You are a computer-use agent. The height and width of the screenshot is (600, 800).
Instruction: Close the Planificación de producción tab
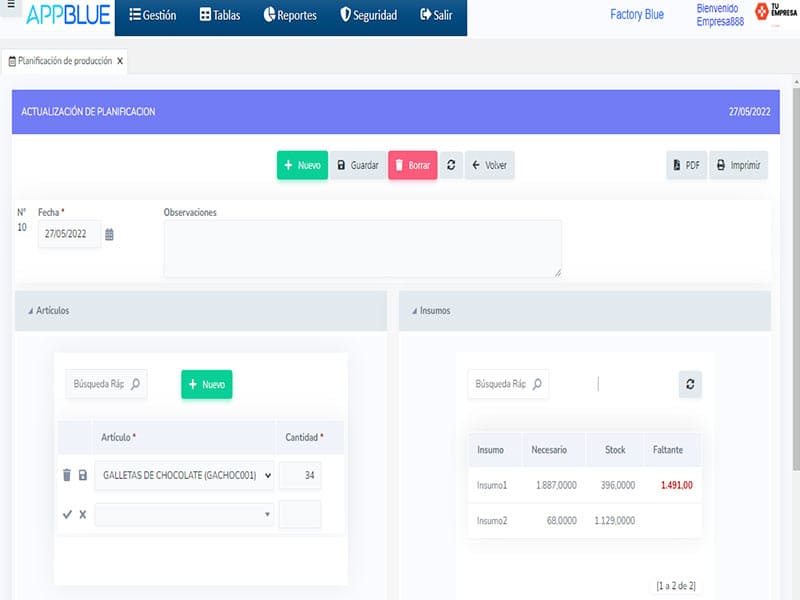[x=120, y=61]
